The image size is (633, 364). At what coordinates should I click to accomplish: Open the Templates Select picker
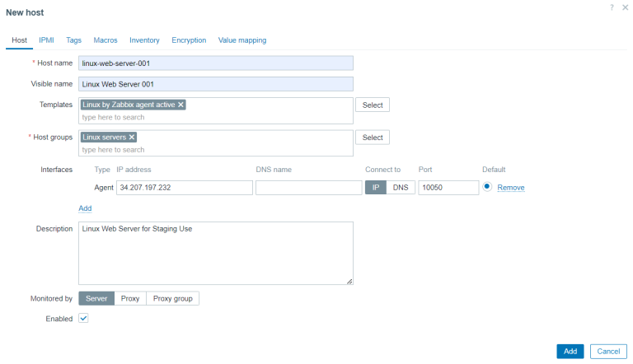point(373,105)
